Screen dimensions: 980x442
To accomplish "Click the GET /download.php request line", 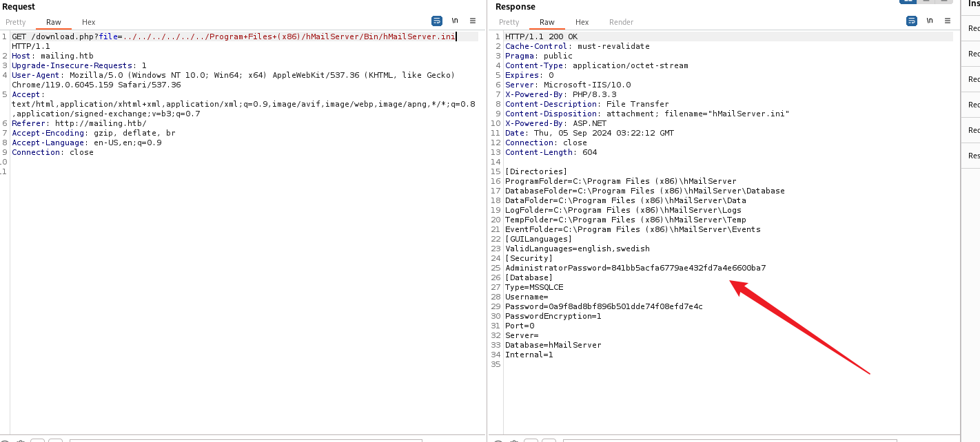I will (234, 36).
